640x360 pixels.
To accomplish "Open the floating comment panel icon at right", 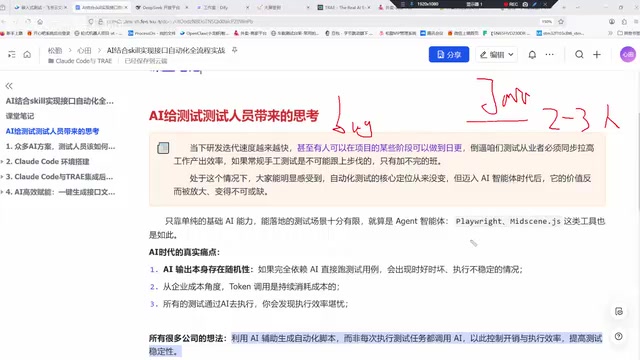I will tap(619, 311).
